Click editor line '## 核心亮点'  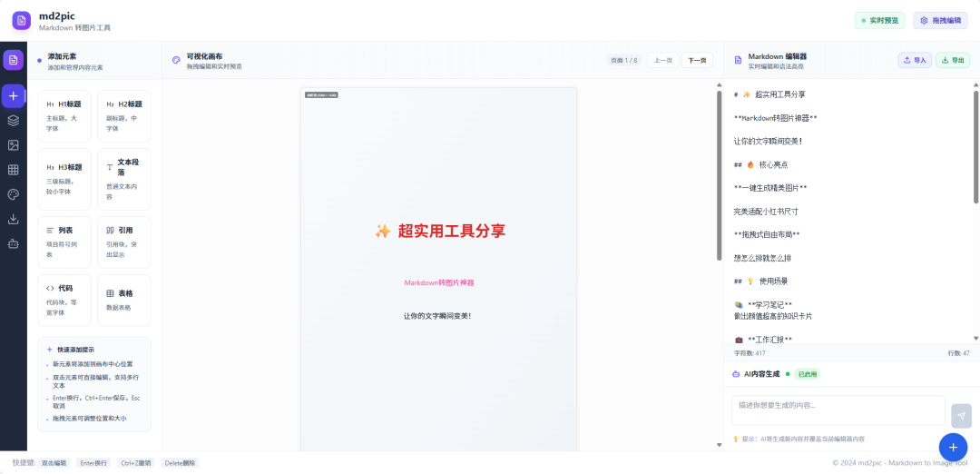click(760, 164)
